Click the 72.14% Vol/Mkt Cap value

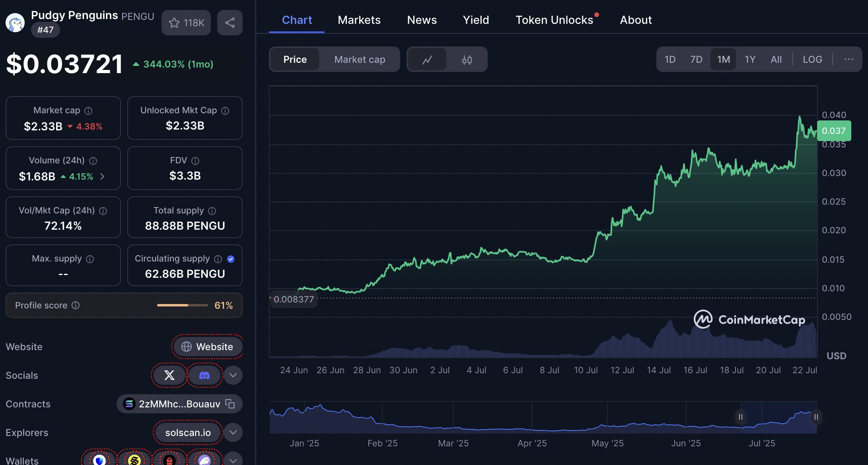click(x=63, y=226)
